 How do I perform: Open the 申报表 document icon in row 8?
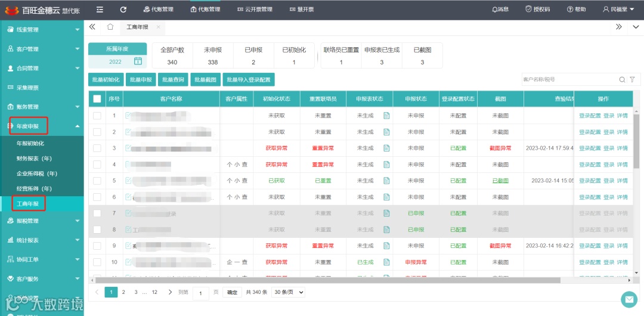tap(386, 230)
